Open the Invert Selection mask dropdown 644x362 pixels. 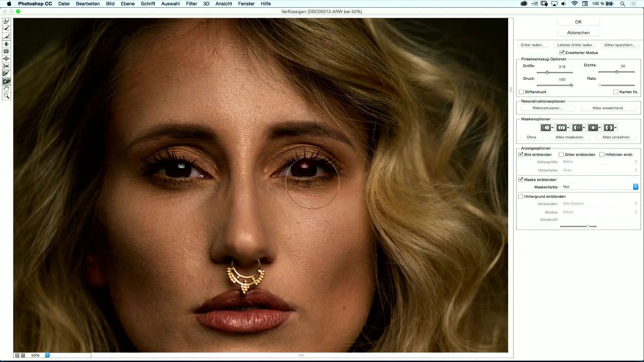coord(610,128)
